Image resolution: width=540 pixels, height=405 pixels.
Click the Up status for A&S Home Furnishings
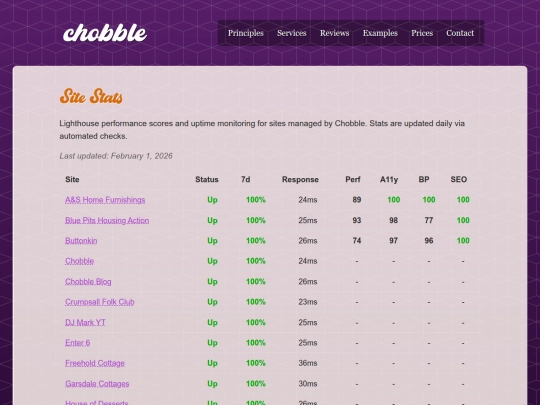click(212, 200)
